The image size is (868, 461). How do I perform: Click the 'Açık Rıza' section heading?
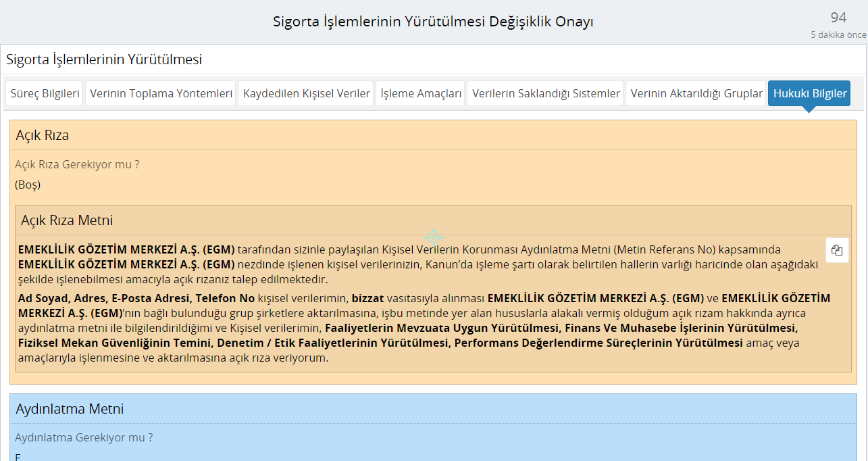pyautogui.click(x=43, y=135)
